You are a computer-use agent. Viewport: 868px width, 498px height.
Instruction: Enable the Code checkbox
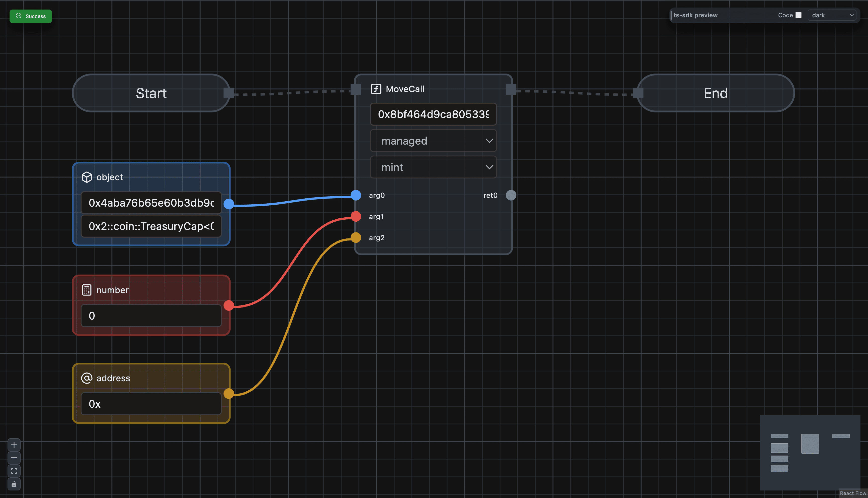tap(798, 15)
